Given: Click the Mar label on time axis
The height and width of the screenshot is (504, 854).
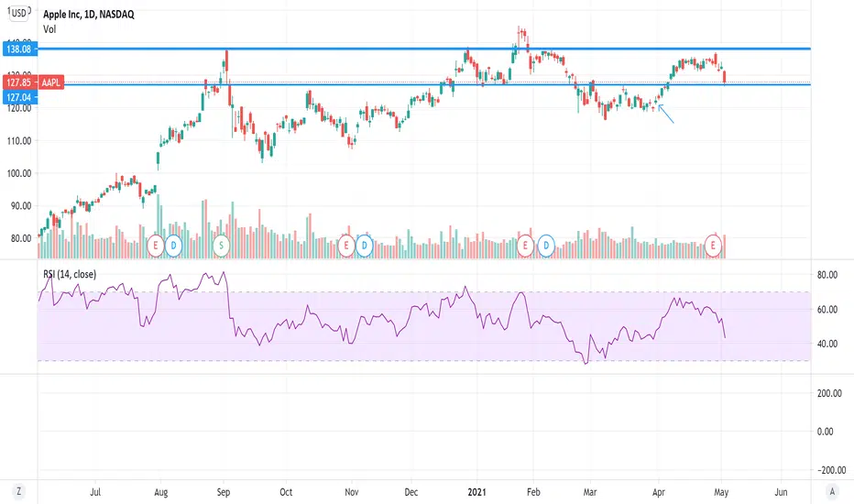Looking at the screenshot, I should point(590,492).
